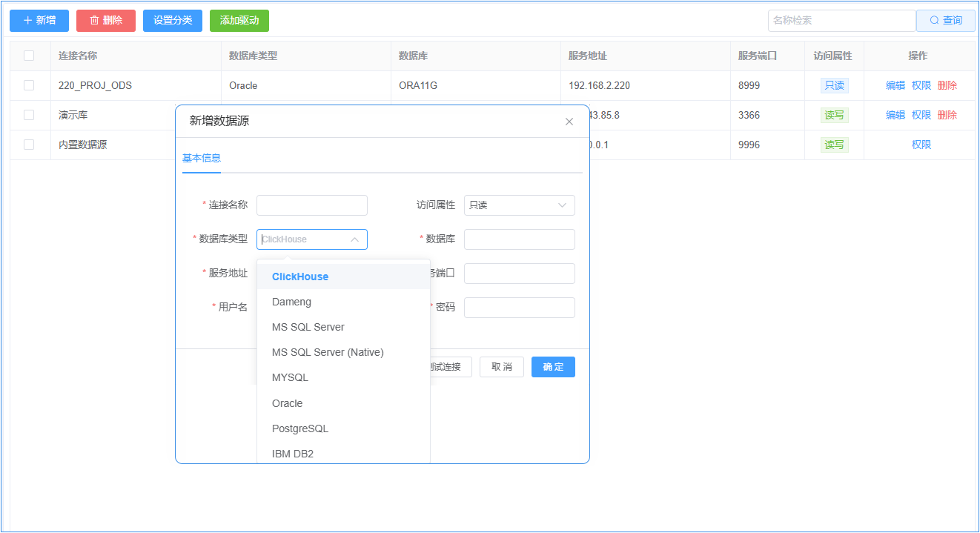Click the 读写 tag in the port 3366 row

[834, 115]
